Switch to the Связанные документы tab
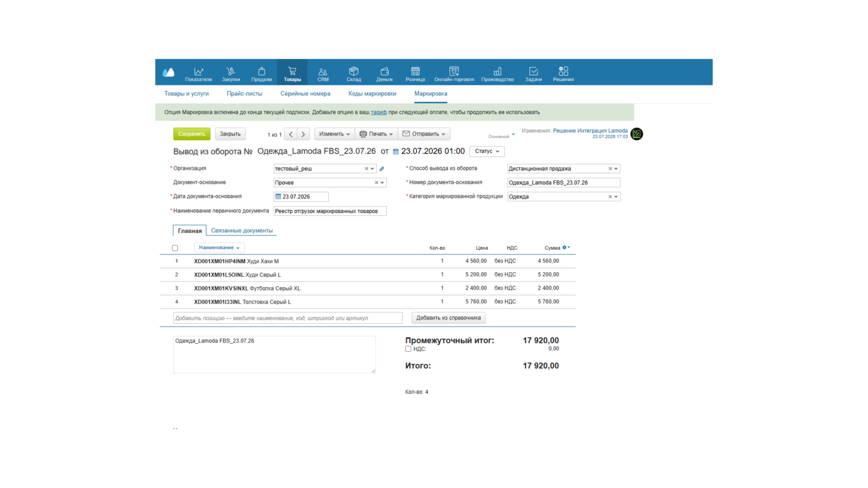Viewport: 868px width, 488px height. (242, 230)
